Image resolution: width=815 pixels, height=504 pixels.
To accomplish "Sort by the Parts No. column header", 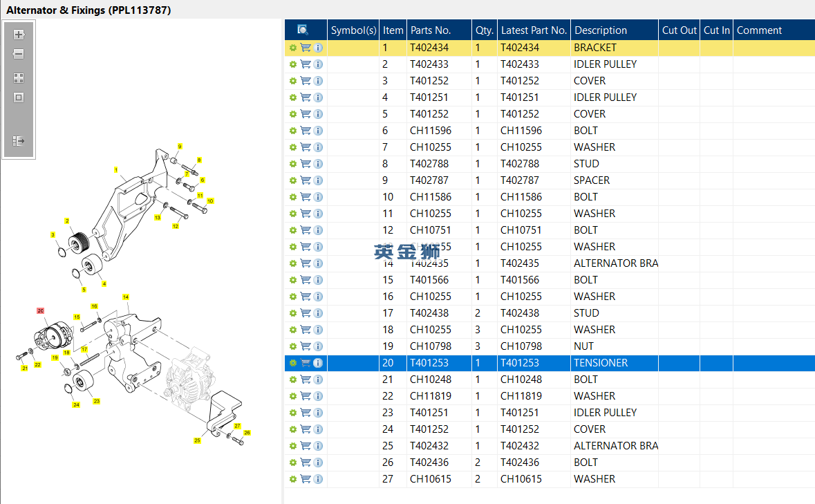I will click(x=439, y=30).
